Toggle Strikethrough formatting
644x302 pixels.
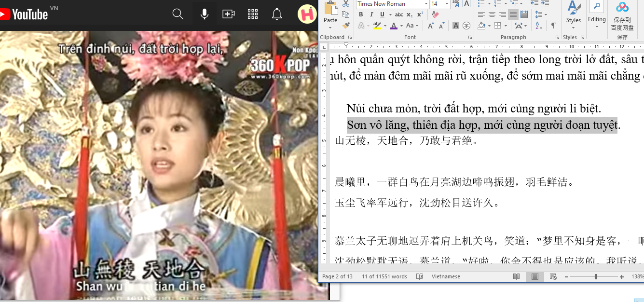tap(399, 15)
